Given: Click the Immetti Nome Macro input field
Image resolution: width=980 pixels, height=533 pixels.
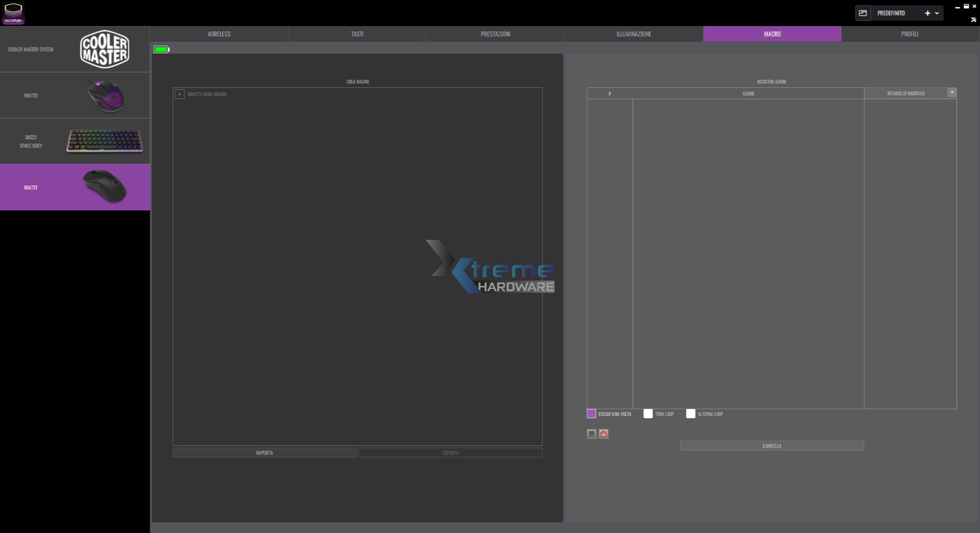Looking at the screenshot, I should pos(268,94).
